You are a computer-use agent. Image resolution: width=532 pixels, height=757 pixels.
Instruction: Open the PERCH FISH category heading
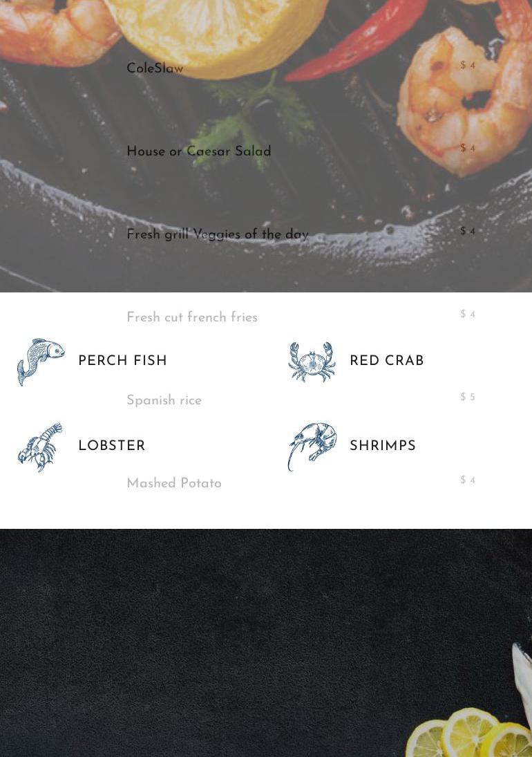click(x=122, y=361)
